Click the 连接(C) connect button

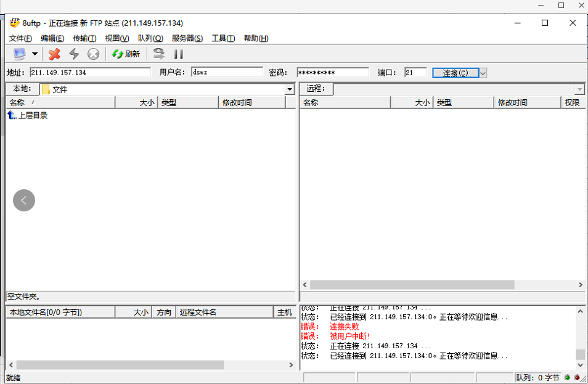455,73
